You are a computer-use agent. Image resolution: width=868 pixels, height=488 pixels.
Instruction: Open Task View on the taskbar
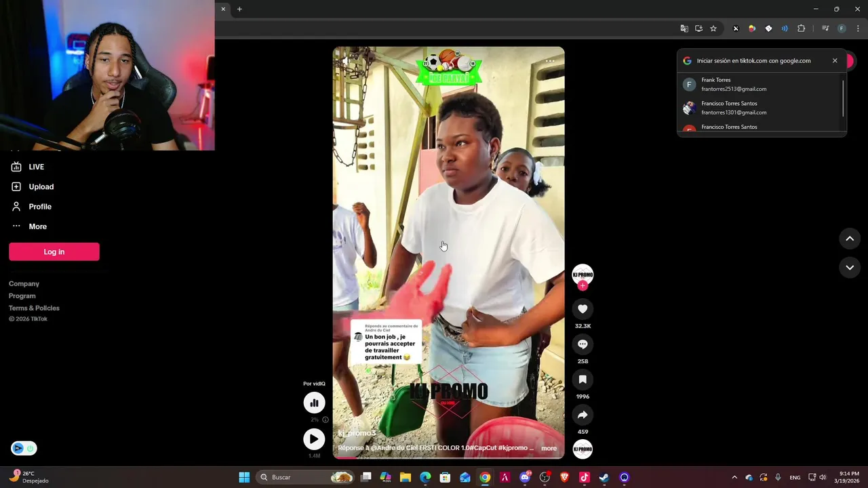coord(366,477)
